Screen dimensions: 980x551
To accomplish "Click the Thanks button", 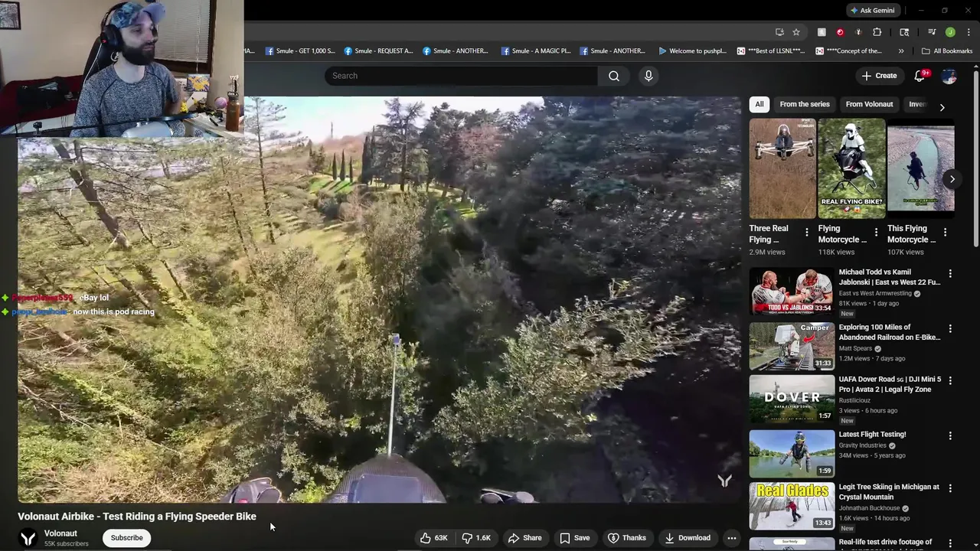I will tap(627, 538).
